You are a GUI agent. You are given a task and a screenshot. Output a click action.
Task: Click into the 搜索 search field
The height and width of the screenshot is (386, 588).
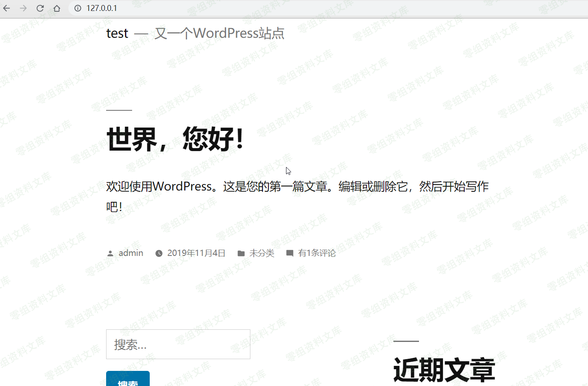click(x=178, y=344)
